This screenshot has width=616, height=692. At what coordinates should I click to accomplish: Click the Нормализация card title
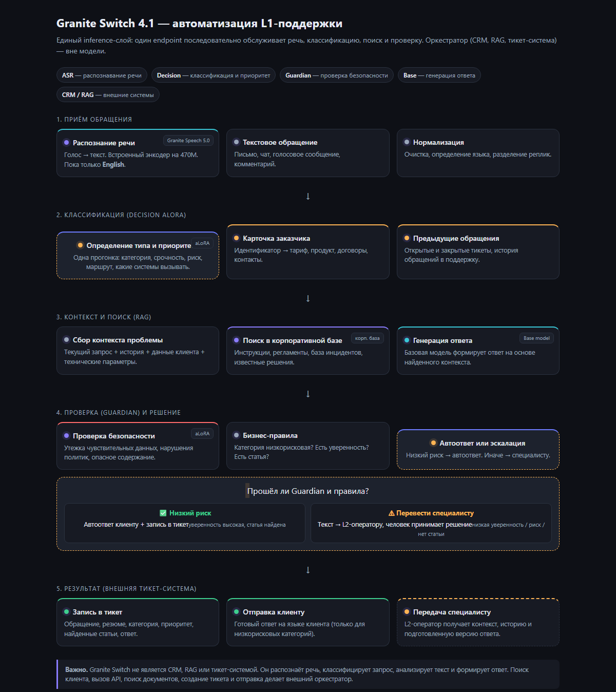pyautogui.click(x=438, y=142)
